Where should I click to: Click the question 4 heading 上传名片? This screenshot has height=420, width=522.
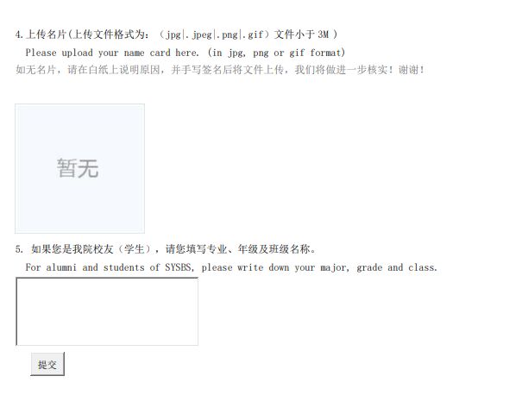tap(46, 34)
